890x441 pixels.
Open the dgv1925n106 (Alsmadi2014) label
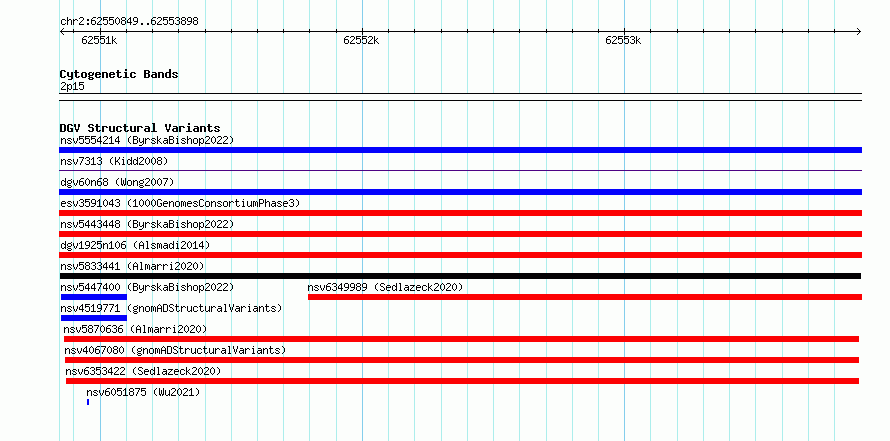(x=135, y=245)
